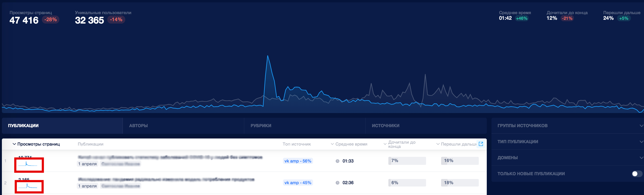
Task: Expand the Домены filter section
Action: point(568,158)
